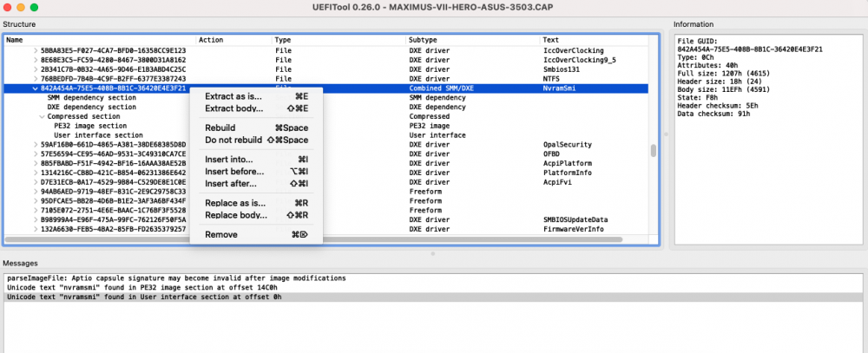Minimize the UEFITool window

[21, 8]
